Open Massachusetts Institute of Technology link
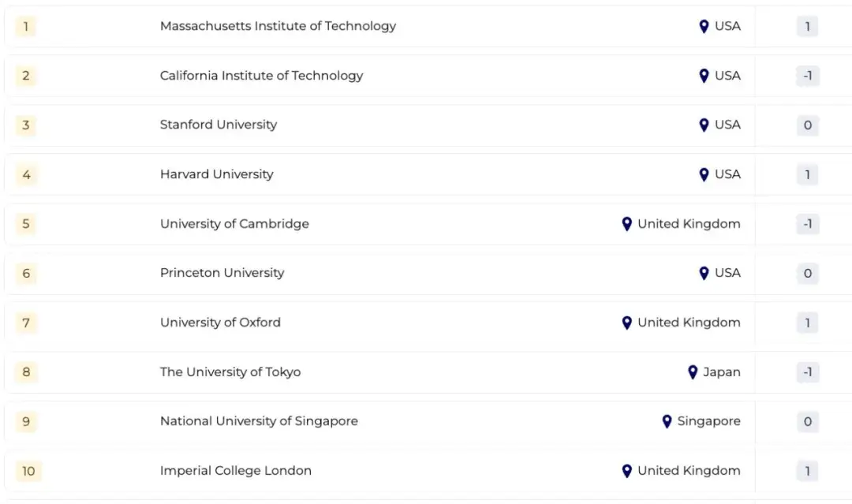 coord(278,26)
